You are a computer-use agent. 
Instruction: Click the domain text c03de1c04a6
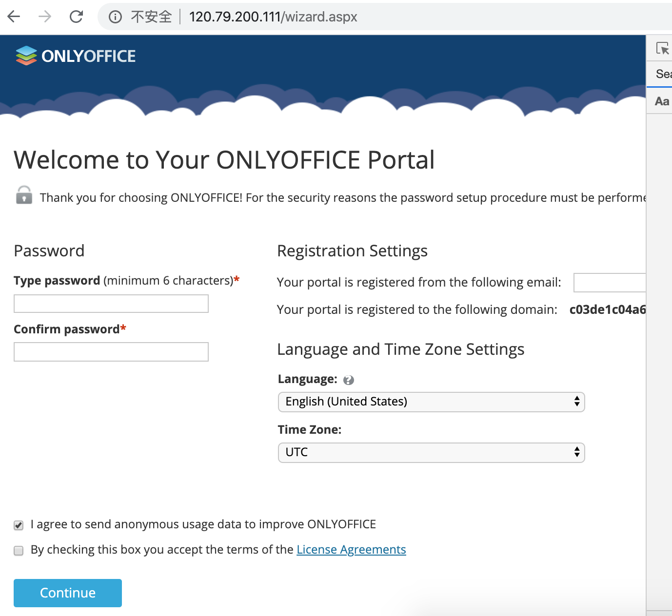click(x=608, y=309)
